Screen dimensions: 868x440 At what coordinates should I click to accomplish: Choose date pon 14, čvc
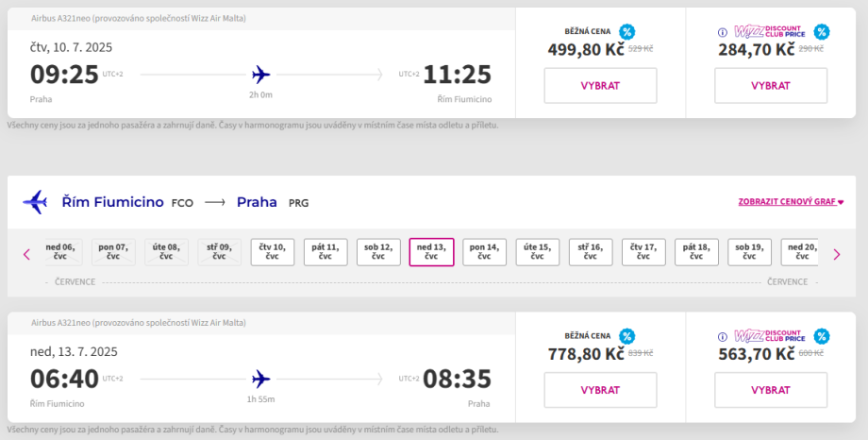pyautogui.click(x=484, y=252)
